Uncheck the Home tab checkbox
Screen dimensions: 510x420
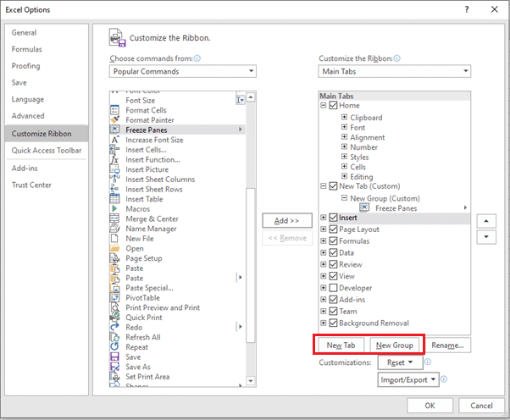[x=333, y=105]
